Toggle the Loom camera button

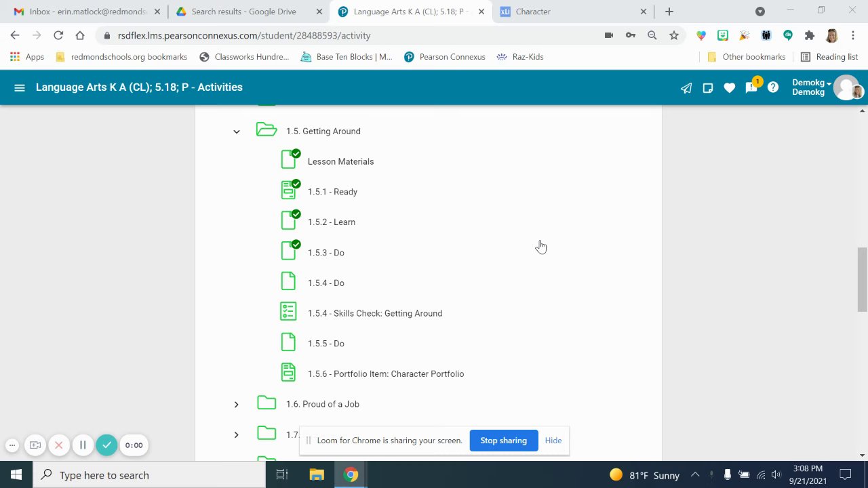(x=35, y=445)
